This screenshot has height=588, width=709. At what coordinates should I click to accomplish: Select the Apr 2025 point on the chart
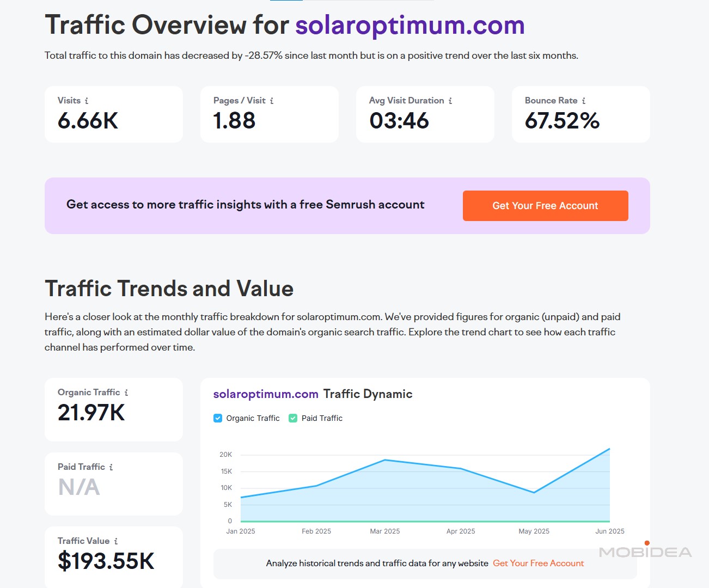click(461, 469)
